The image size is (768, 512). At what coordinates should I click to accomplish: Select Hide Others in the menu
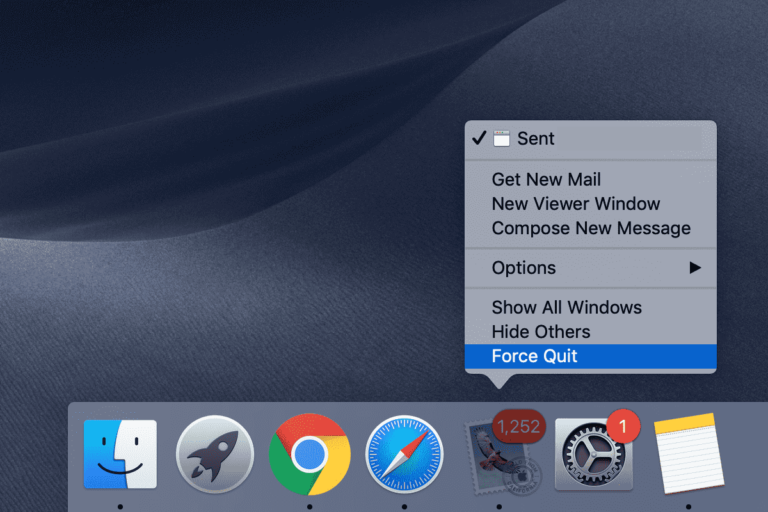click(541, 332)
